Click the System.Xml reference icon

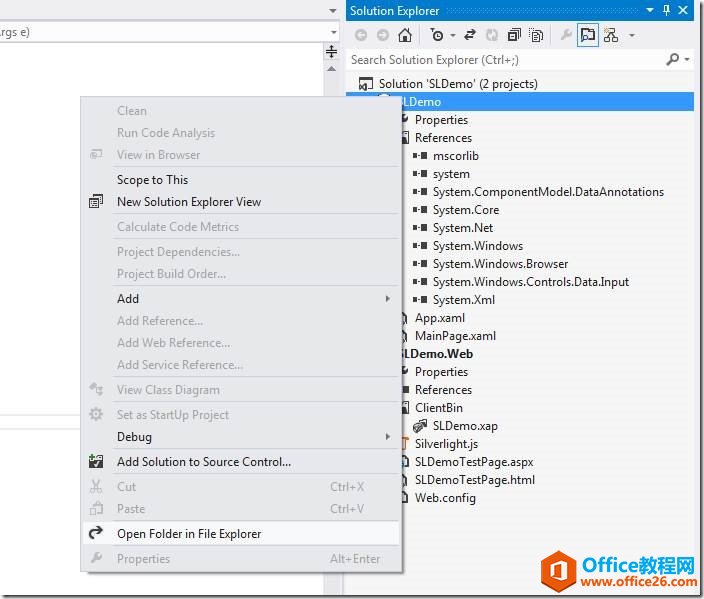click(x=420, y=300)
